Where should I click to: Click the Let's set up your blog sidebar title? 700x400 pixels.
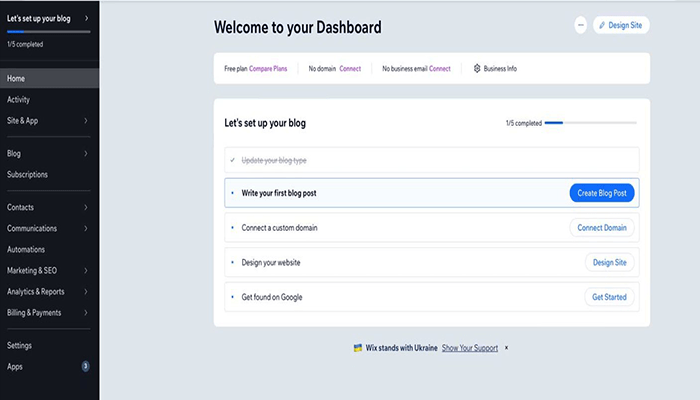pos(38,18)
